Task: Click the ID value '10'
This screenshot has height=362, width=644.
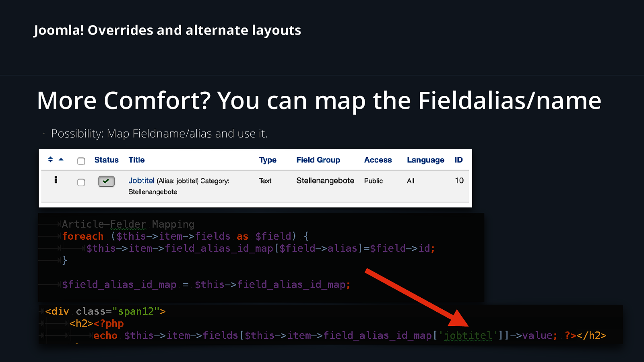Action: click(x=459, y=181)
